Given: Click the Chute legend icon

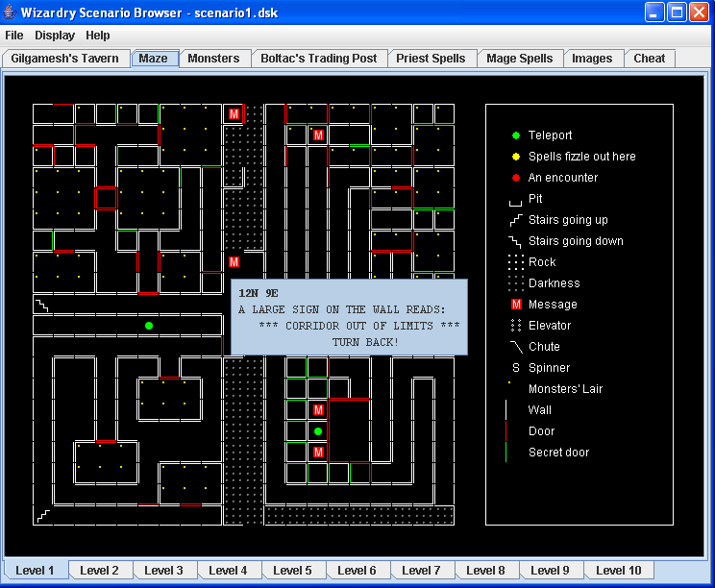Looking at the screenshot, I should point(516,347).
